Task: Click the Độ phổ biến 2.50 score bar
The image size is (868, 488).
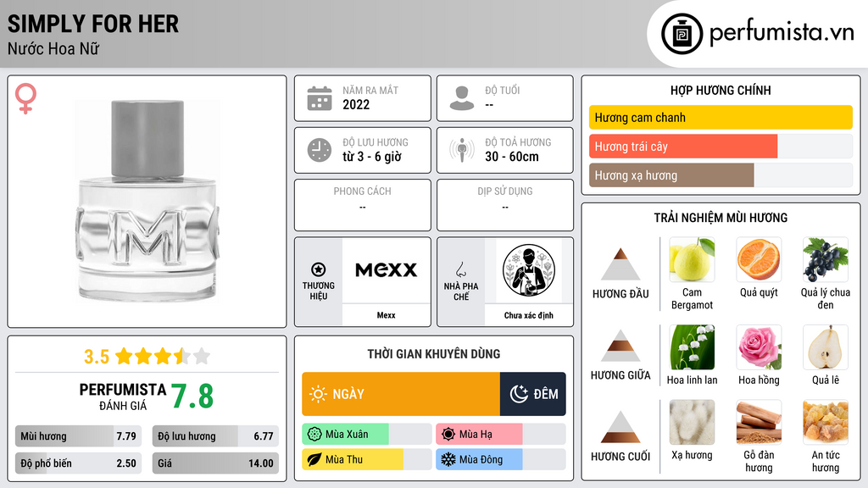Action: click(x=78, y=463)
